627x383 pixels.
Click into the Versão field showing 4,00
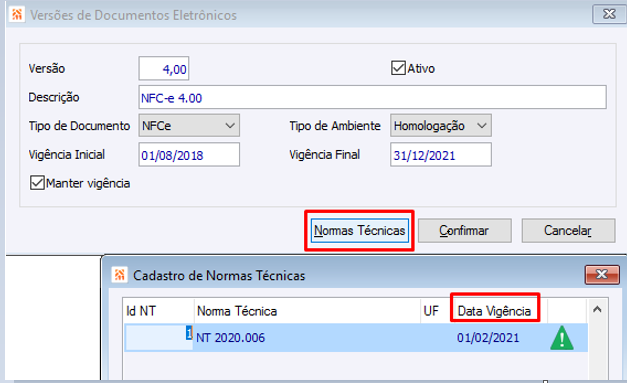tap(164, 69)
